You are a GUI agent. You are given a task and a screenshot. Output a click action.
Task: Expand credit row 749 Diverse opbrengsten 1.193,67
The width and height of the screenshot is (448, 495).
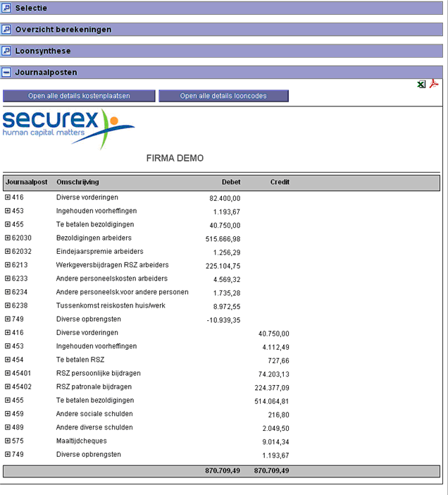click(x=8, y=455)
